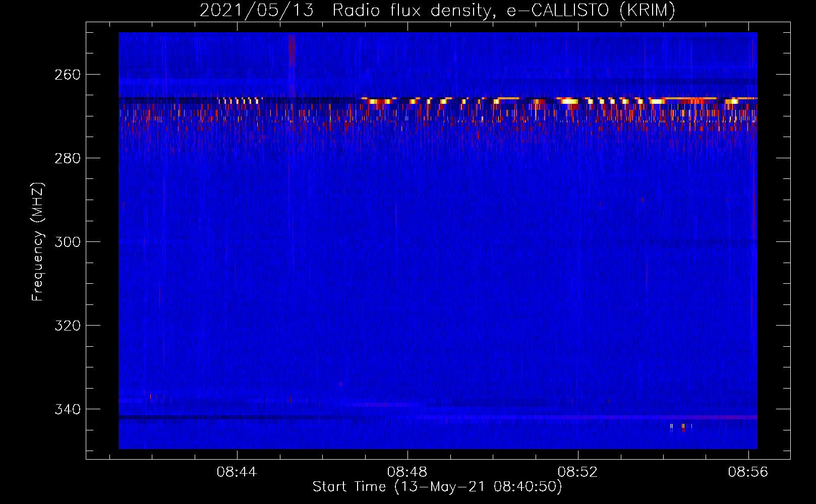Click the red vertical streak at top near 08:45
Viewport: 816px width, 504px height.
tap(292, 50)
